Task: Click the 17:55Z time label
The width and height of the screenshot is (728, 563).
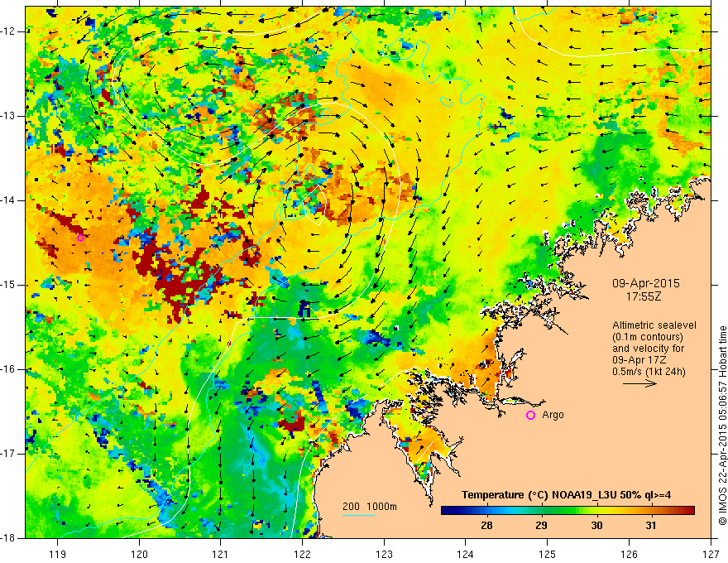Action: (643, 296)
